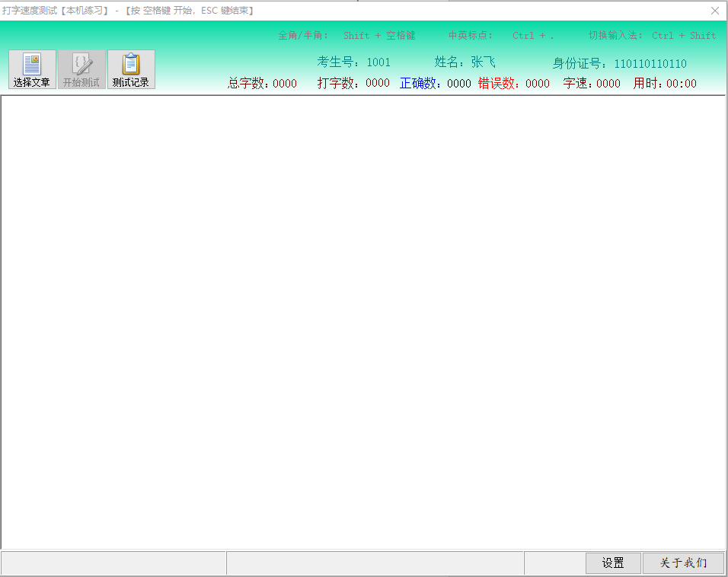Click the 考生号 value 1001

[x=378, y=62]
